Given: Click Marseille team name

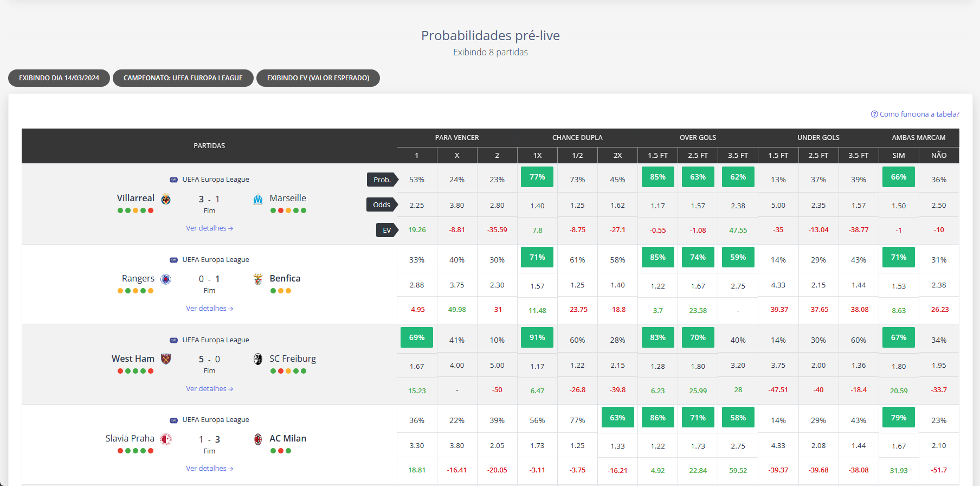Looking at the screenshot, I should (x=288, y=198).
